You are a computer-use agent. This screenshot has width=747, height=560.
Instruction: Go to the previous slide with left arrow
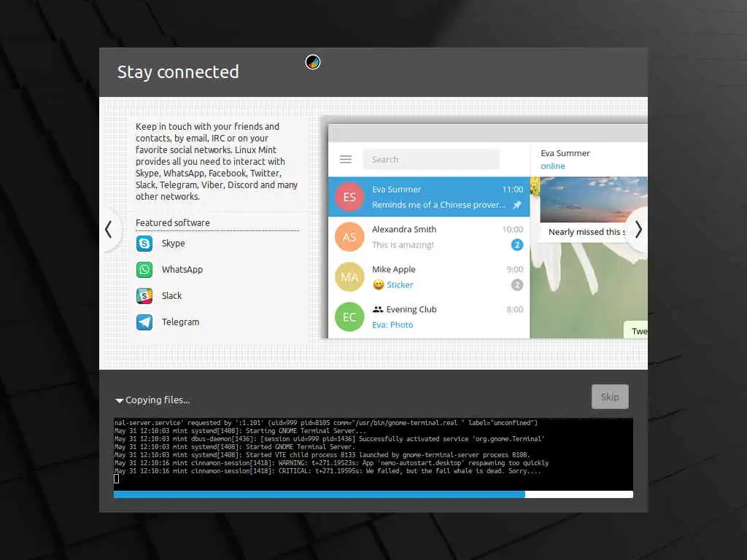tap(109, 230)
